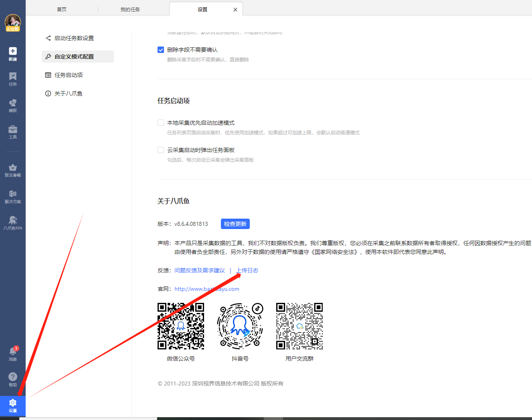Click the share icon beside 启动任务数设置
Viewport: 532px width, 420px height.
click(x=48, y=38)
